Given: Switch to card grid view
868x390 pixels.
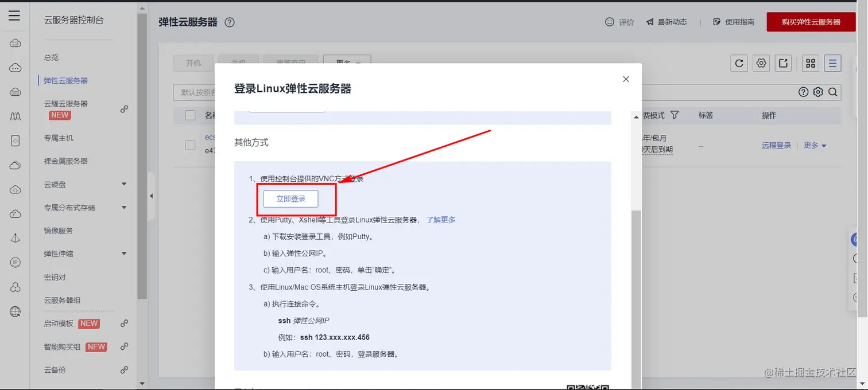Looking at the screenshot, I should tap(811, 64).
